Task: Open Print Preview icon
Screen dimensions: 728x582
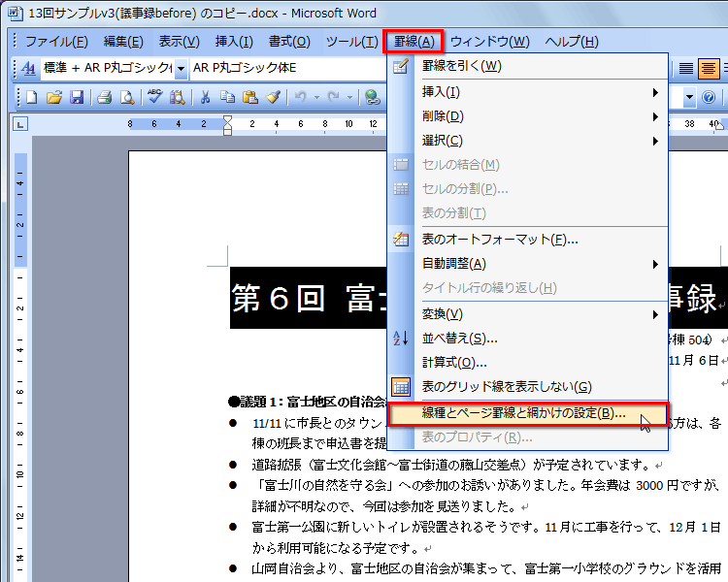Action: 127,97
